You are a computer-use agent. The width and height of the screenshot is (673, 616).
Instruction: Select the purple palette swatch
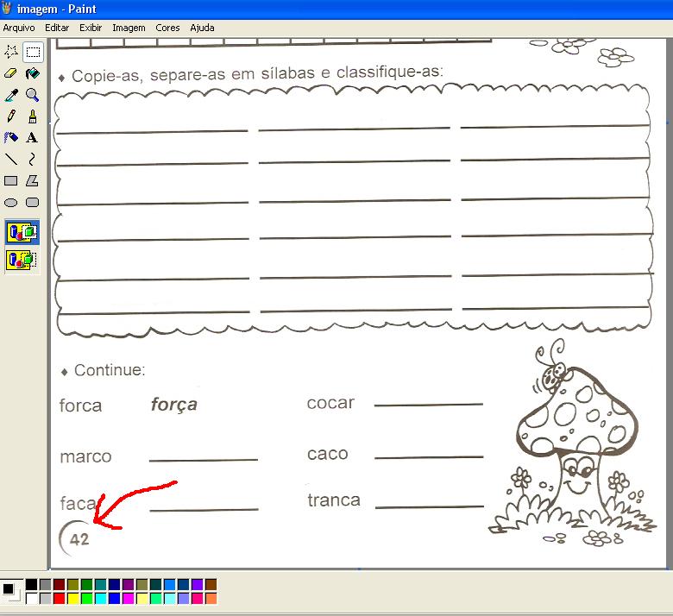click(x=128, y=584)
